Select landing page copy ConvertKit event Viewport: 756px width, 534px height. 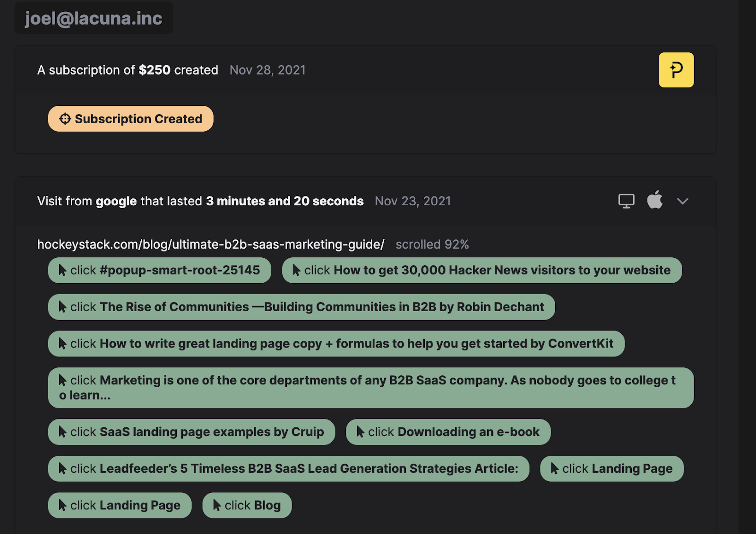tap(336, 344)
